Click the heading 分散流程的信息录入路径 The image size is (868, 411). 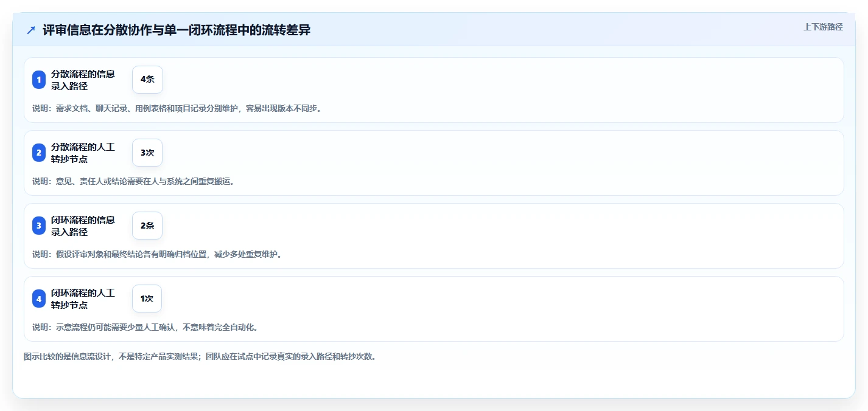tap(83, 80)
